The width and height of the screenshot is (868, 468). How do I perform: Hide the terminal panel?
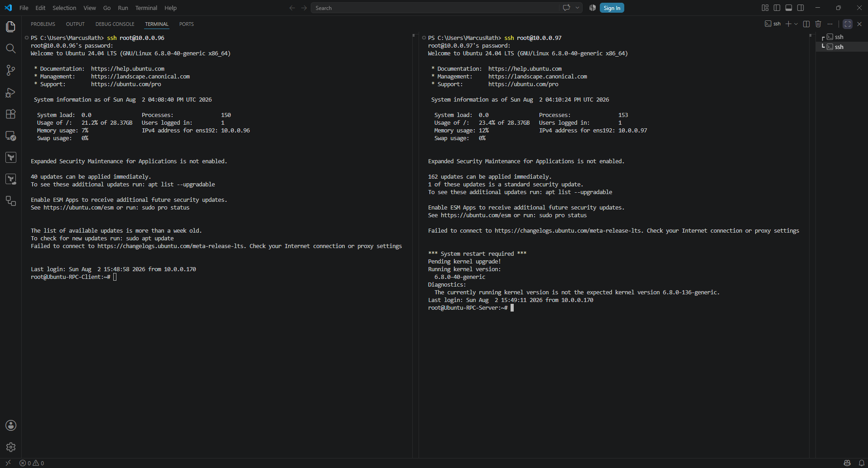(859, 24)
